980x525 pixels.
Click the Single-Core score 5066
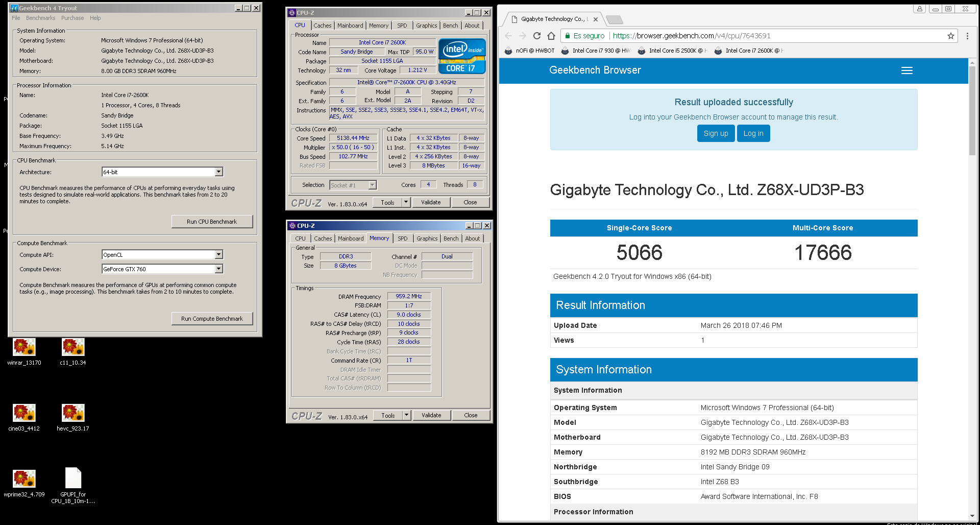(x=639, y=252)
